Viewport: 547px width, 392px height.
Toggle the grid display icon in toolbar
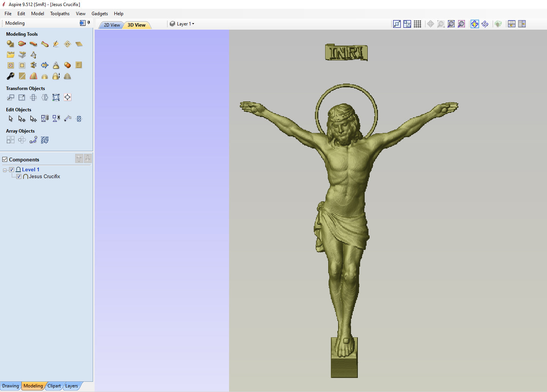click(x=417, y=24)
